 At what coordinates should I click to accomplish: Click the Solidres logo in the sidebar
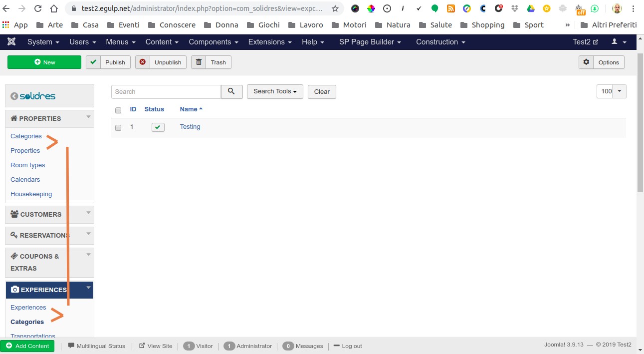pos(33,96)
